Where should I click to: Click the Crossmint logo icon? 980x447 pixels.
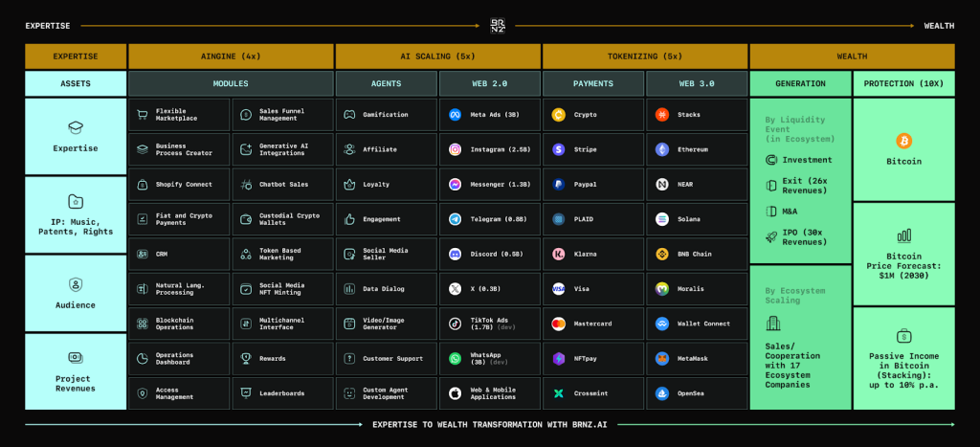[x=559, y=393]
